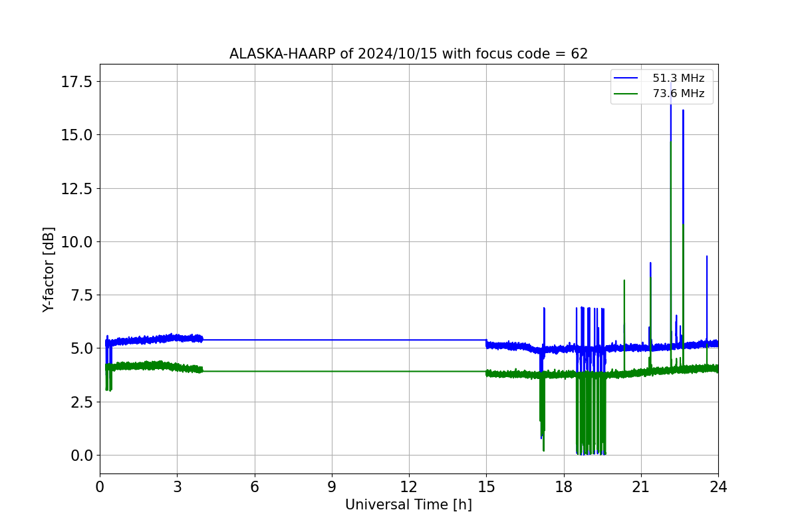Screen dimensions: 798x532
Task: Click the 73.6 MHz legend label
Action: pyautogui.click(x=678, y=94)
